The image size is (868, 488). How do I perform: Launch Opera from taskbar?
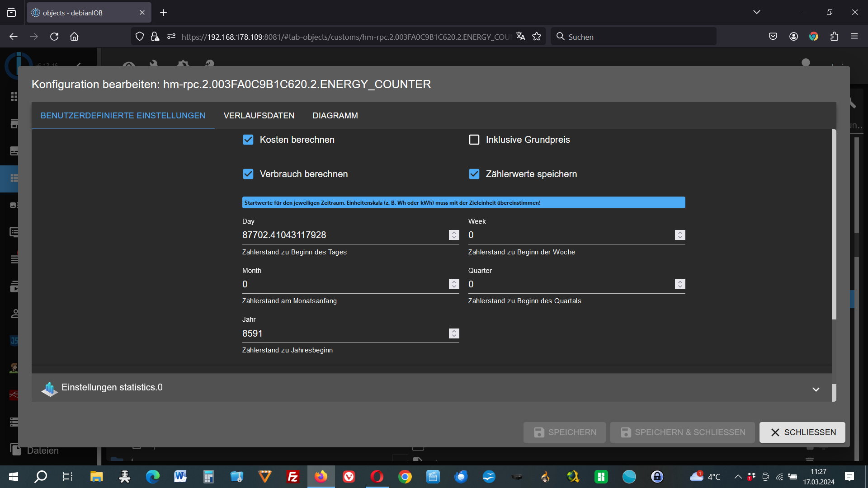tap(377, 477)
